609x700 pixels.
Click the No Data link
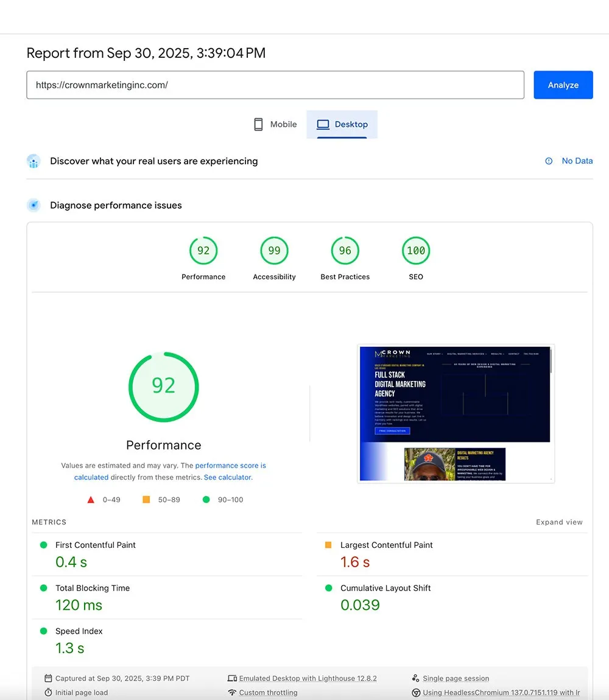577,161
